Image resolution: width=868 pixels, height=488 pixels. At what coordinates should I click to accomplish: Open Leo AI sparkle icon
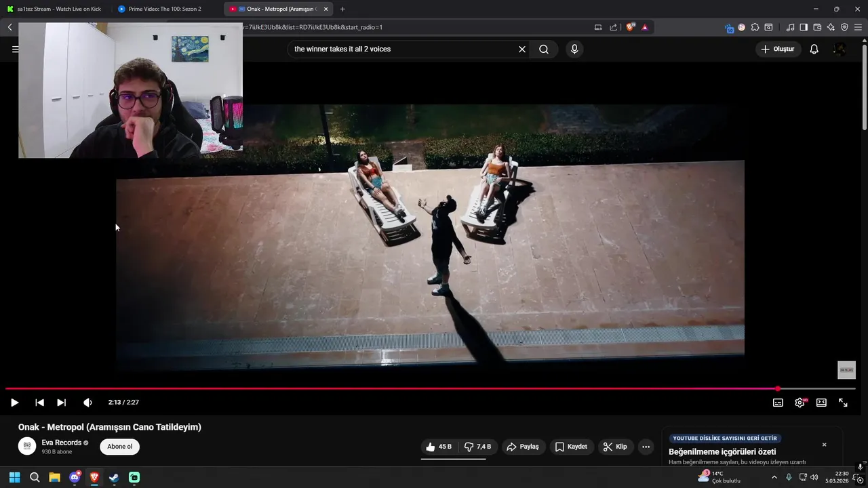pyautogui.click(x=831, y=27)
